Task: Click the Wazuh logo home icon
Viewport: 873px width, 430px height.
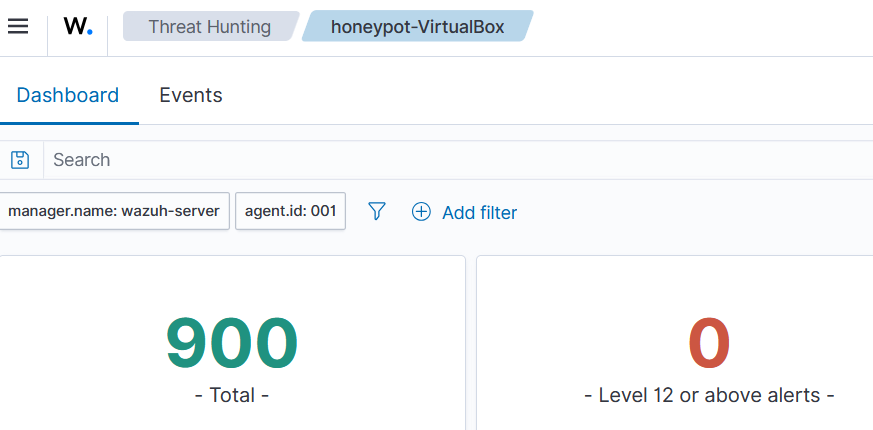Action: coord(78,26)
